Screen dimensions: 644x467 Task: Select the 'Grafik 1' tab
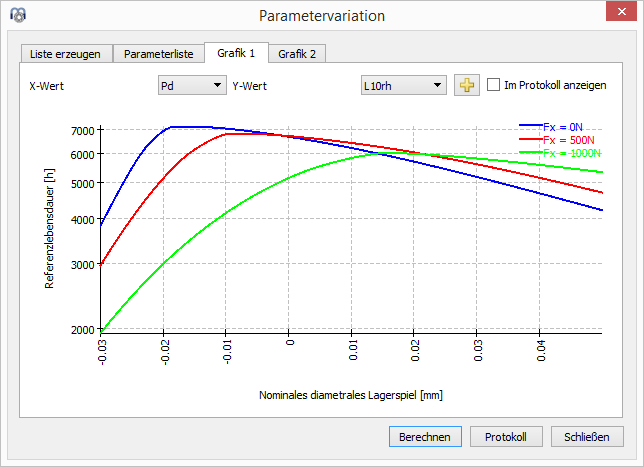pyautogui.click(x=236, y=53)
